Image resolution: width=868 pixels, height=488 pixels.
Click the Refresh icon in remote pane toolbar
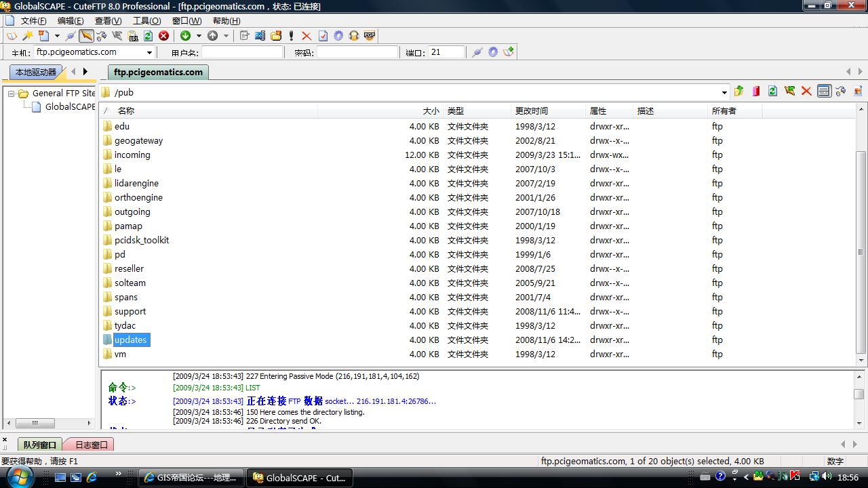tap(772, 91)
